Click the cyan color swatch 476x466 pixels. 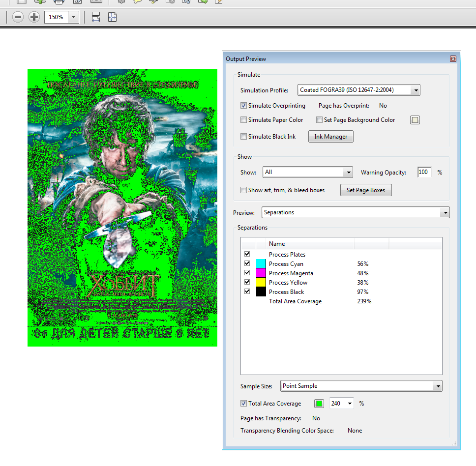pos(261,263)
